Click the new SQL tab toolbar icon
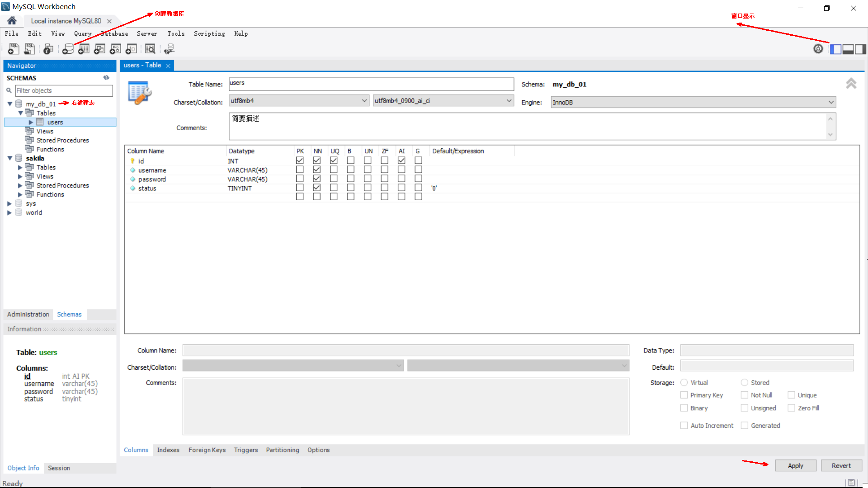 click(14, 49)
